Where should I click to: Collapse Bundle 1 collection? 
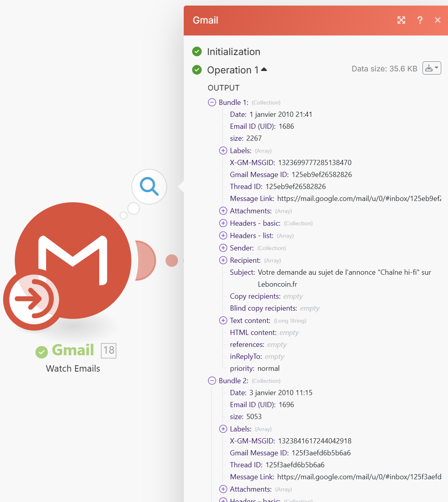[212, 102]
